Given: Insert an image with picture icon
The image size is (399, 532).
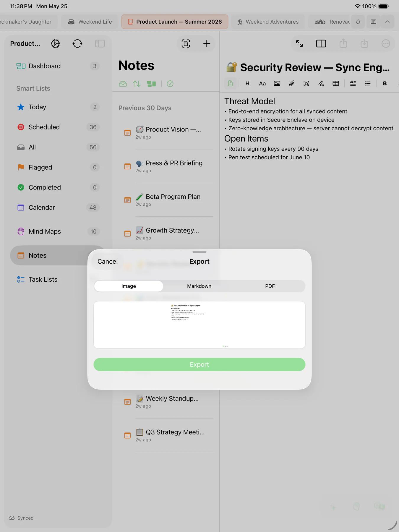Looking at the screenshot, I should coord(277,84).
